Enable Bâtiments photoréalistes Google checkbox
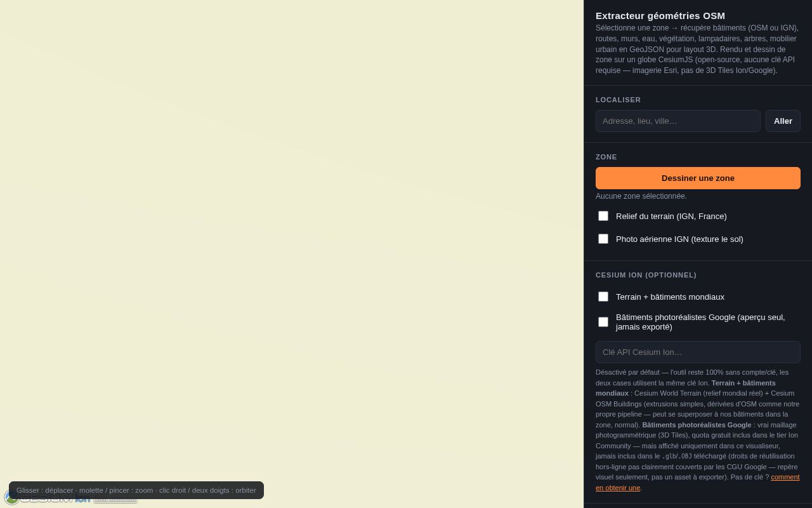The height and width of the screenshot is (508, 812). coord(603,322)
